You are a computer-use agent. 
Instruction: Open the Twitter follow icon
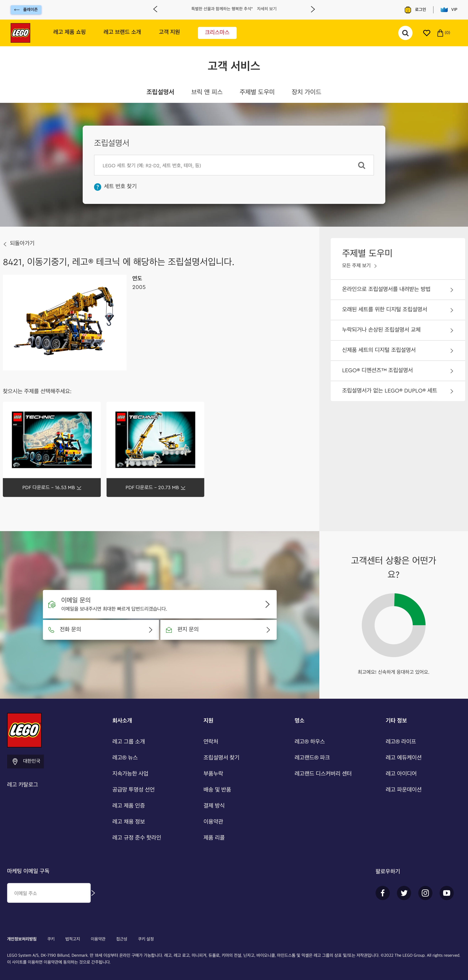(404, 892)
